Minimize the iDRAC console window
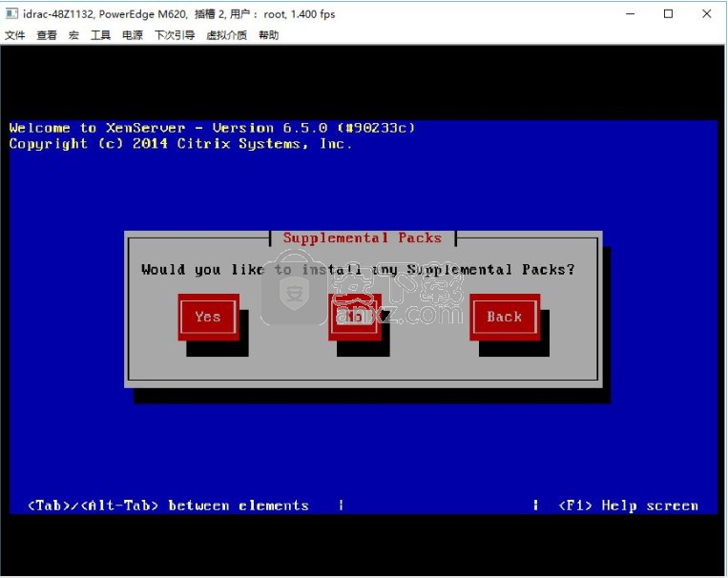 tap(630, 14)
